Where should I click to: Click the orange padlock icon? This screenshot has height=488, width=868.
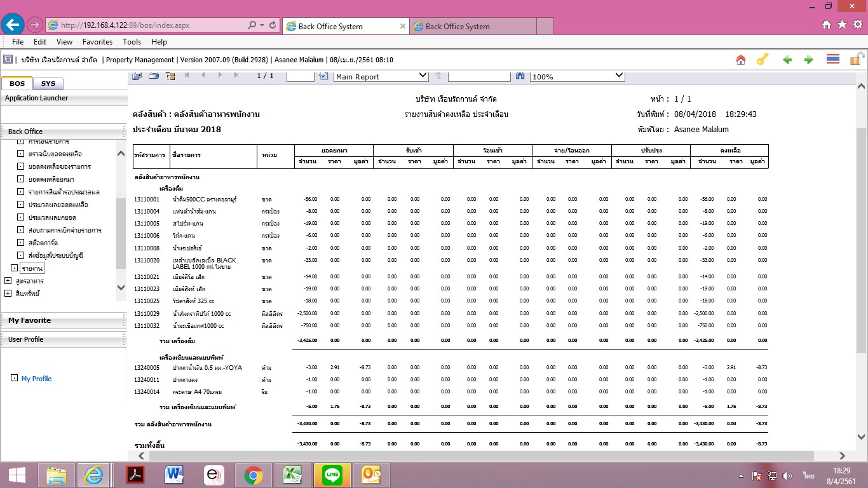pos(856,60)
